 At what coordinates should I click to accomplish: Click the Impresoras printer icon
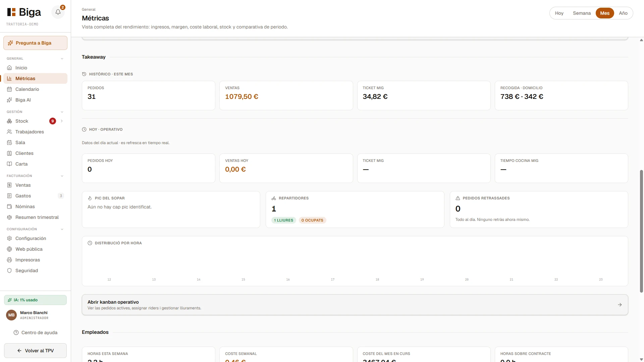click(x=9, y=260)
